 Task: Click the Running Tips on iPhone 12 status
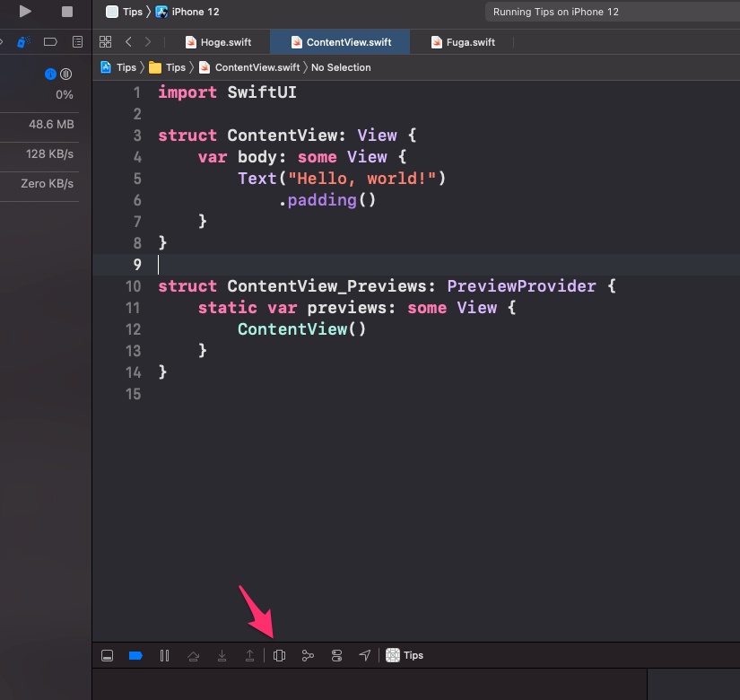click(x=555, y=12)
